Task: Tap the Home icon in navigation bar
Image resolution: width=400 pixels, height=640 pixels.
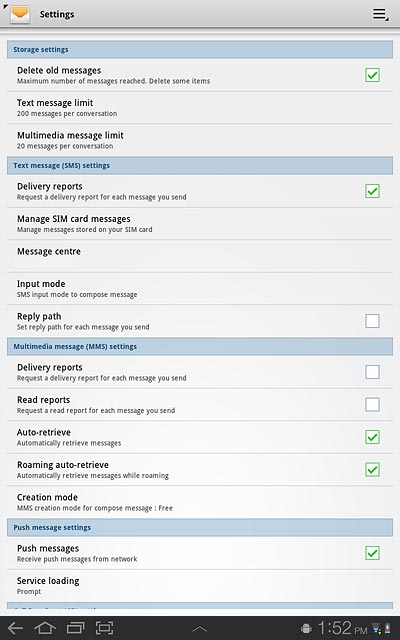Action: tap(45, 628)
